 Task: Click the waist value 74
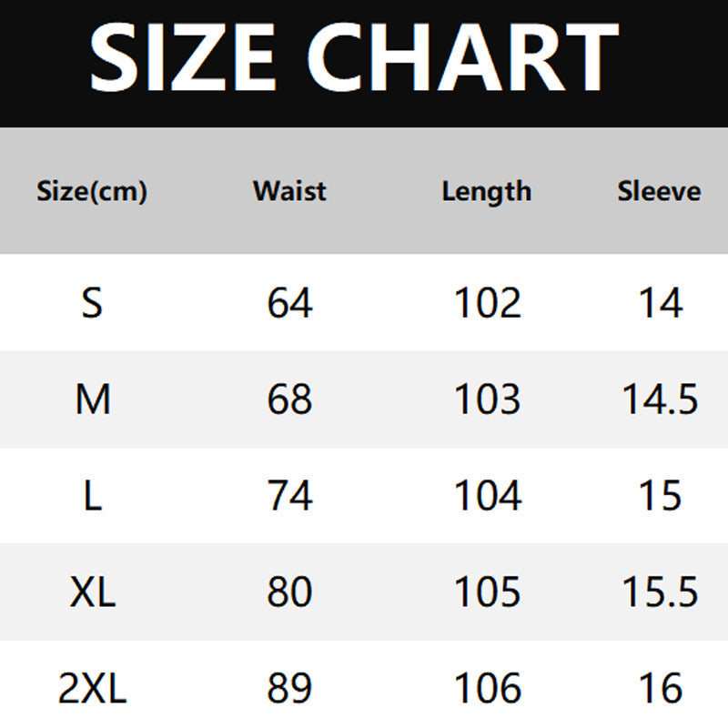(289, 496)
